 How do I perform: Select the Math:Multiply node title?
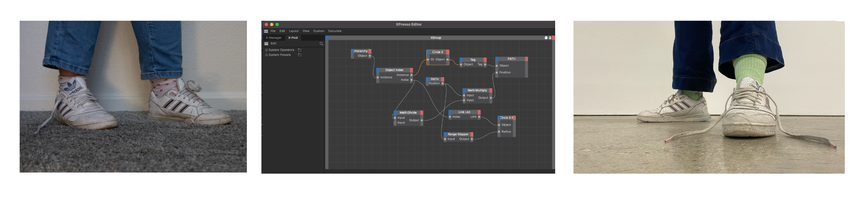(477, 91)
